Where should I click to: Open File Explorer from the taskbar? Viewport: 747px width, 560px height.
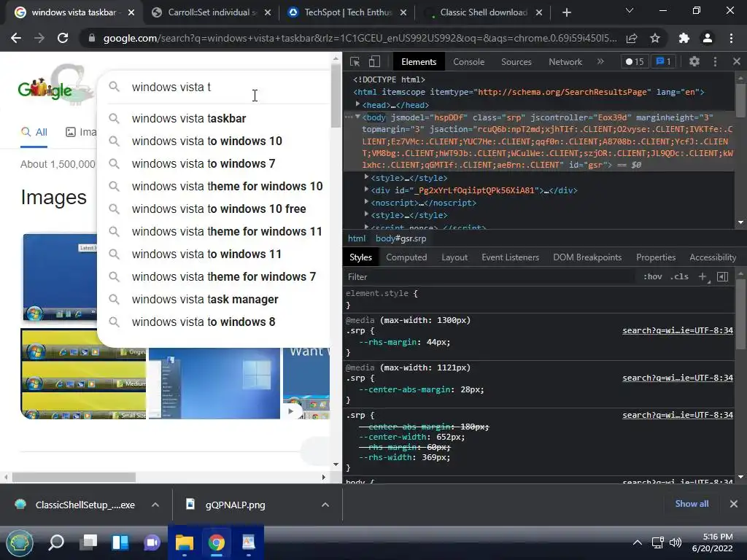(x=184, y=542)
